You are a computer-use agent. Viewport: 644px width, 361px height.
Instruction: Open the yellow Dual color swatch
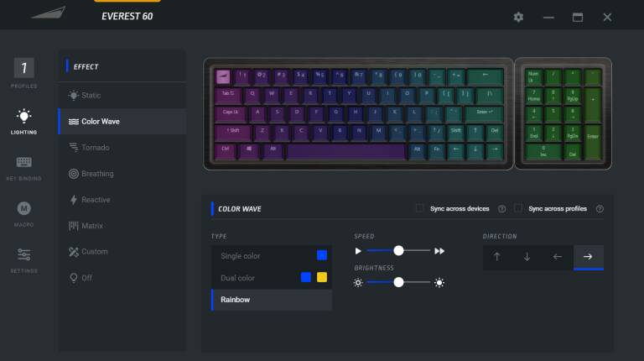coord(322,278)
